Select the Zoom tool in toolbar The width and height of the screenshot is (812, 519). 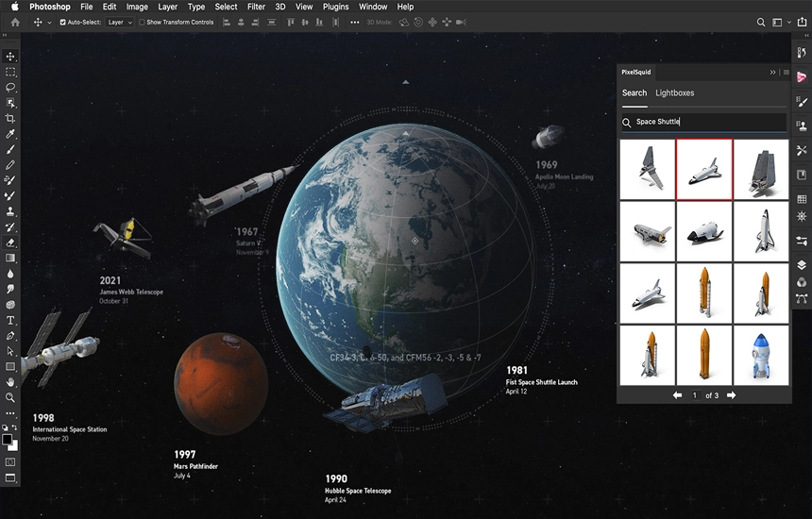10,397
